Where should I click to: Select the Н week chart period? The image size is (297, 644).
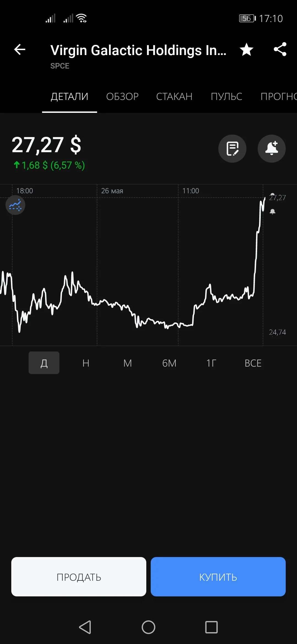(x=86, y=363)
